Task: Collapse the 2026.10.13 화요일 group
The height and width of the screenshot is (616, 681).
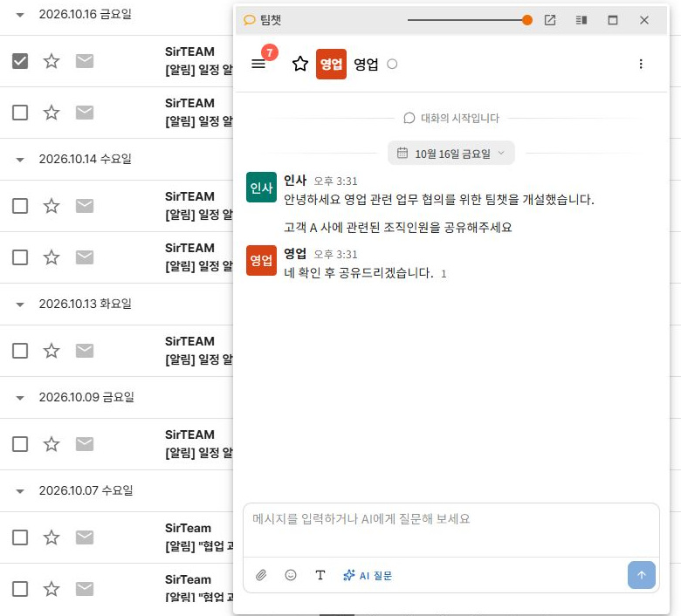Action: click(19, 305)
